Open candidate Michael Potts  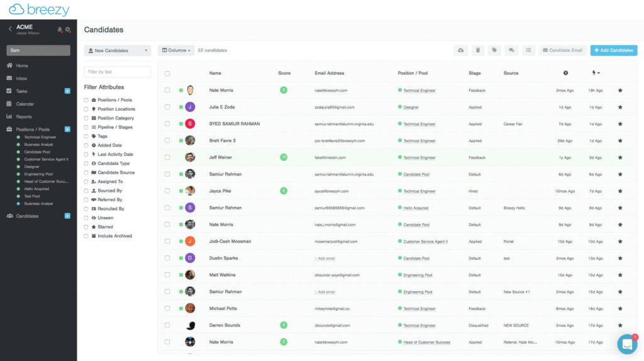223,308
